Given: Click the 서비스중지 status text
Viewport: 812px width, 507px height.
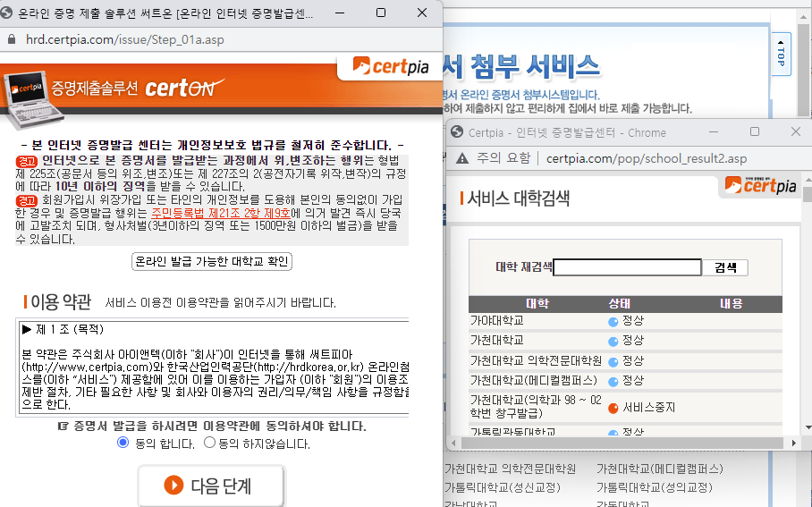Looking at the screenshot, I should click(649, 408).
